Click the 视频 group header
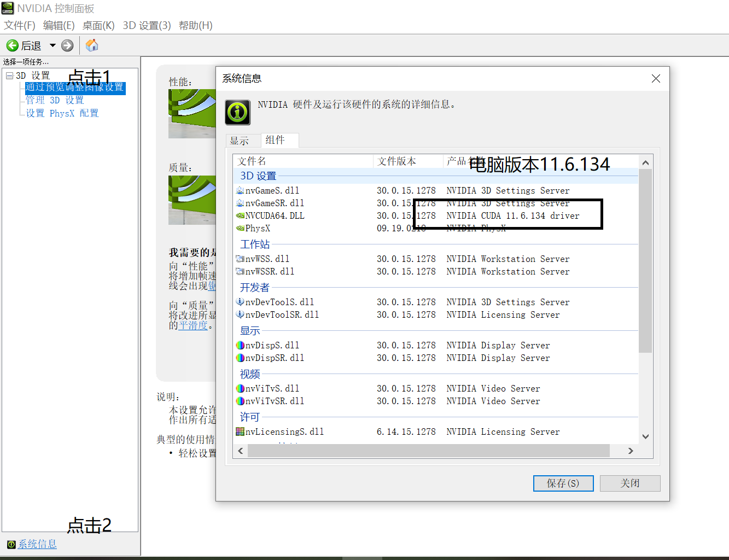729x560 pixels. [x=250, y=374]
